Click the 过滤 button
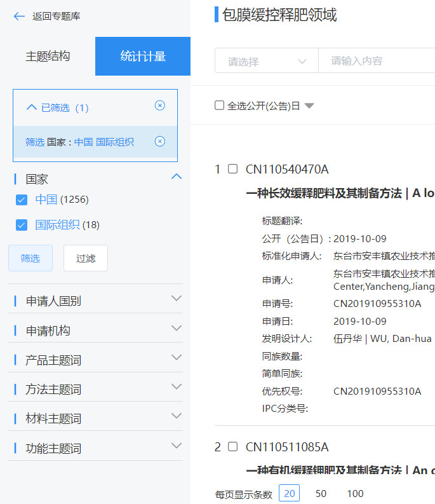 click(x=86, y=258)
